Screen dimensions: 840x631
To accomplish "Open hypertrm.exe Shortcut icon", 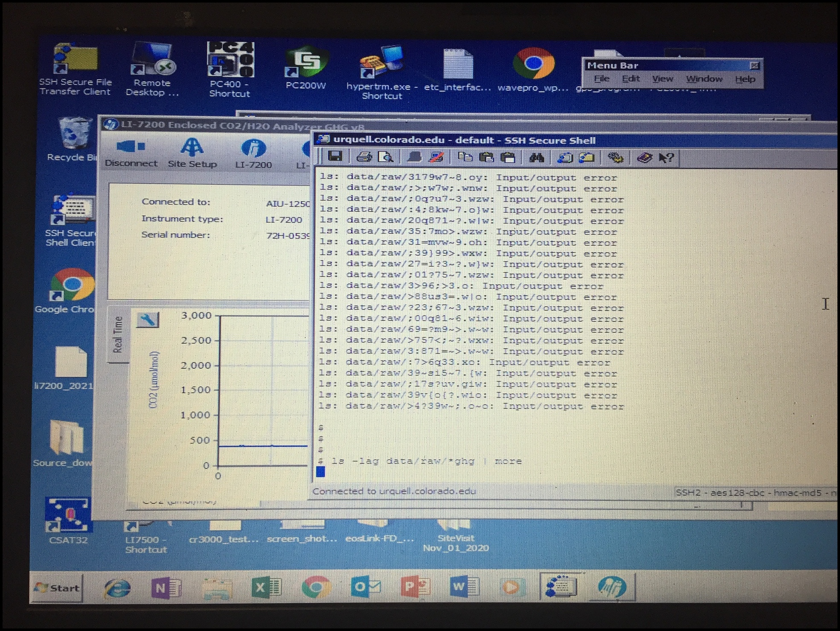I will click(382, 73).
